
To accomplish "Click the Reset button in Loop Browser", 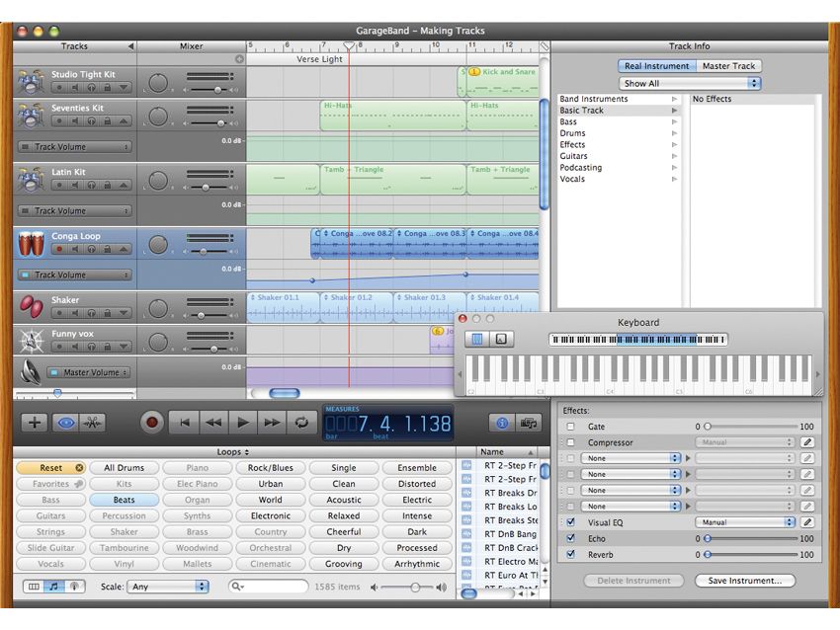I will tap(50, 467).
